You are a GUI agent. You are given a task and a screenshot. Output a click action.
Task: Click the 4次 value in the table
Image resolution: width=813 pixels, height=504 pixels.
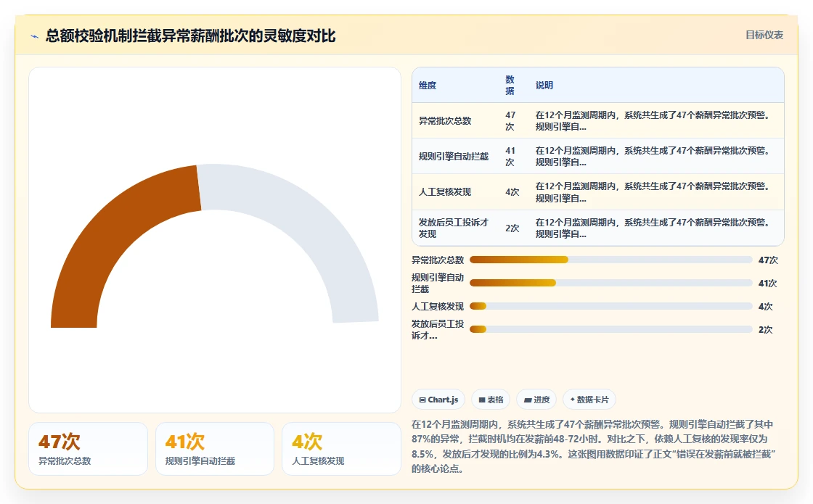[512, 192]
